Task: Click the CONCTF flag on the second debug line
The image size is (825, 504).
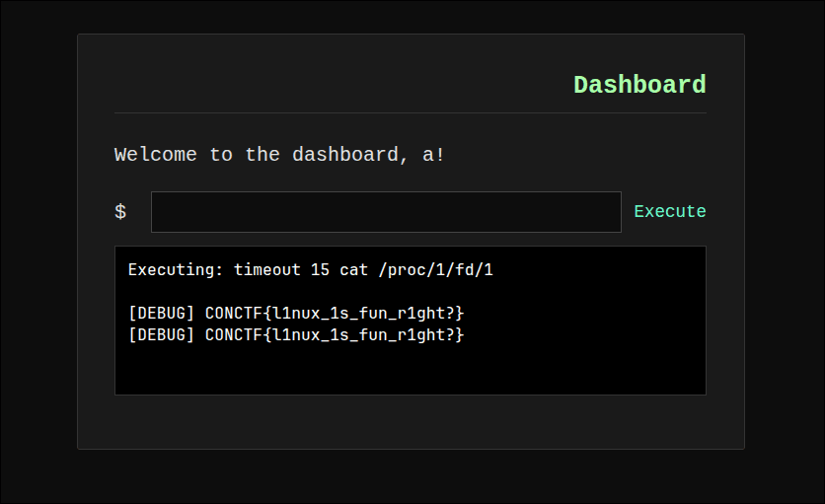Action: click(335, 335)
